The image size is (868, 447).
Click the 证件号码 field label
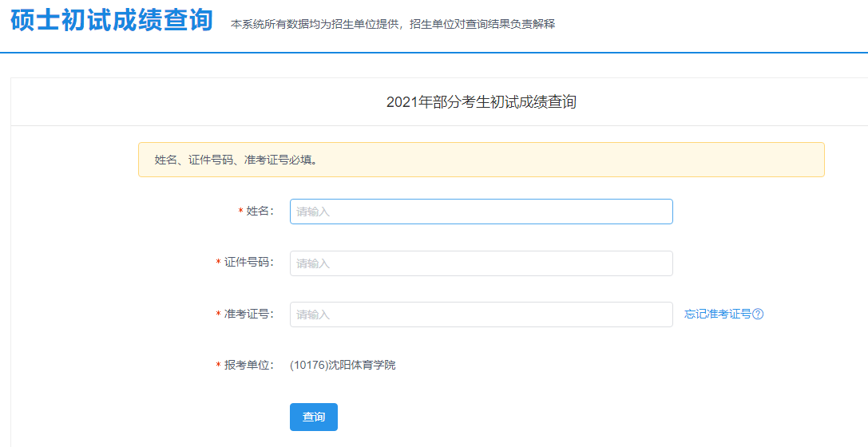tap(248, 263)
